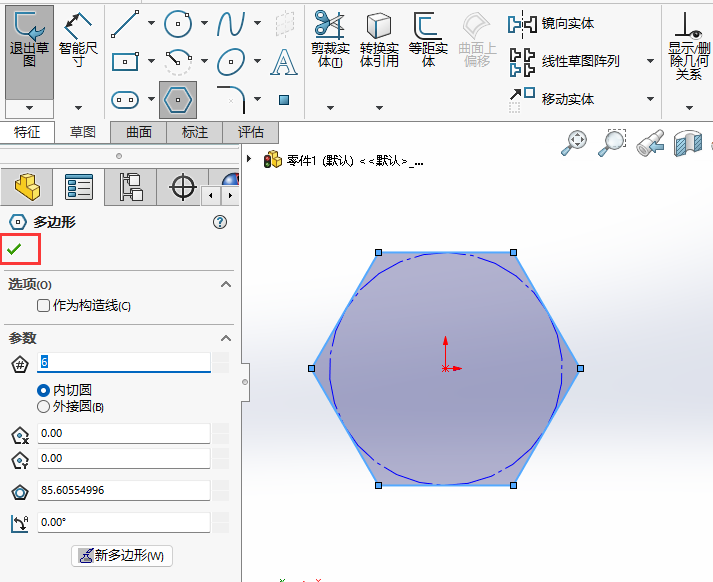Click the Sketch Text tool icon
The height and width of the screenshot is (582, 713).
pyautogui.click(x=284, y=62)
